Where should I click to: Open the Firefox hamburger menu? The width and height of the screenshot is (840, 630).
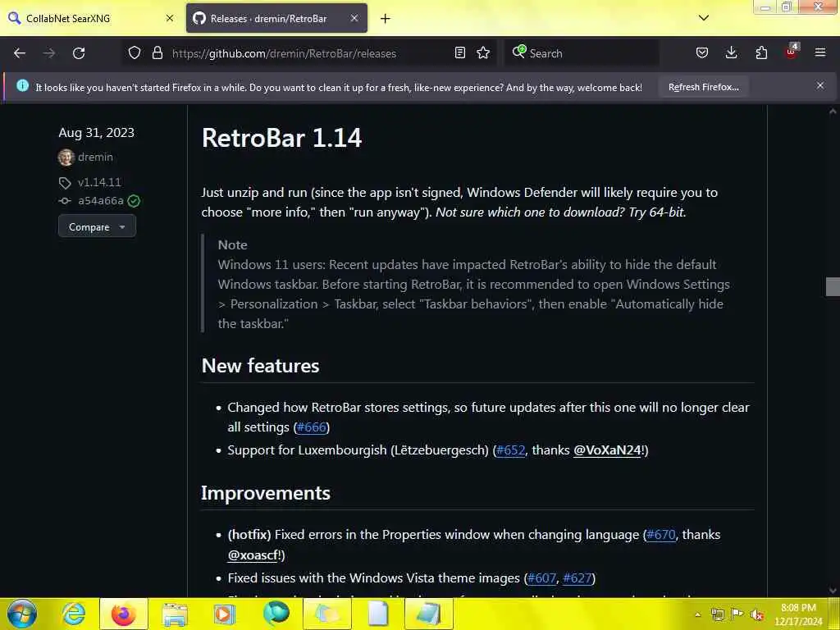pyautogui.click(x=820, y=53)
